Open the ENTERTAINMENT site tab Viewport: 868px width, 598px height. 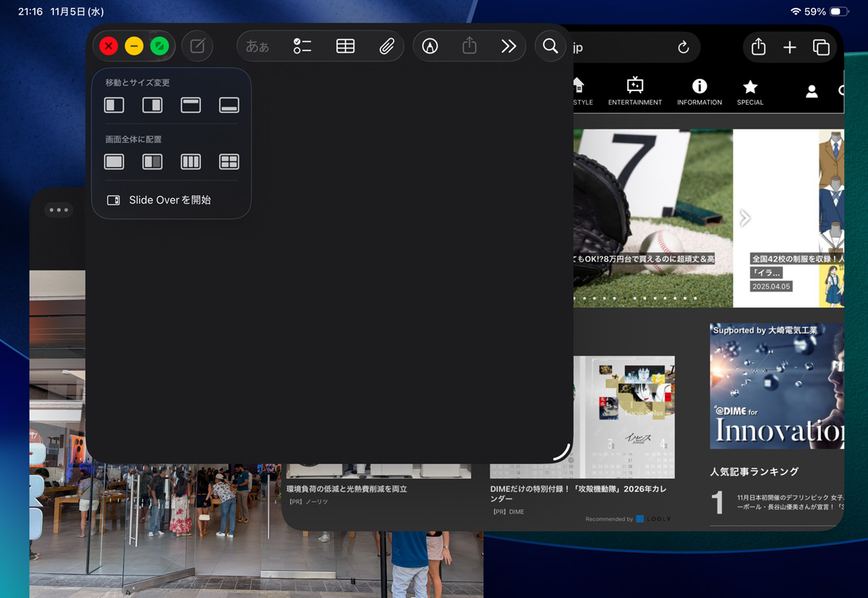[634, 92]
